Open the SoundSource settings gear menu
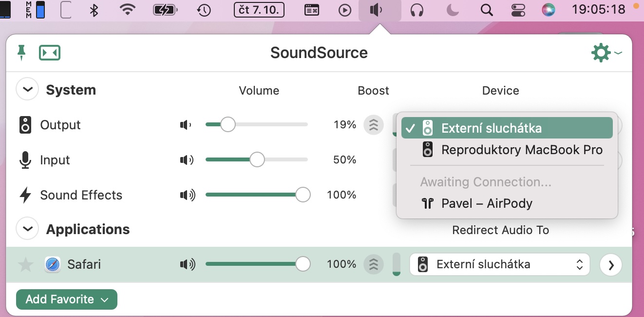This screenshot has width=644, height=317. [601, 52]
